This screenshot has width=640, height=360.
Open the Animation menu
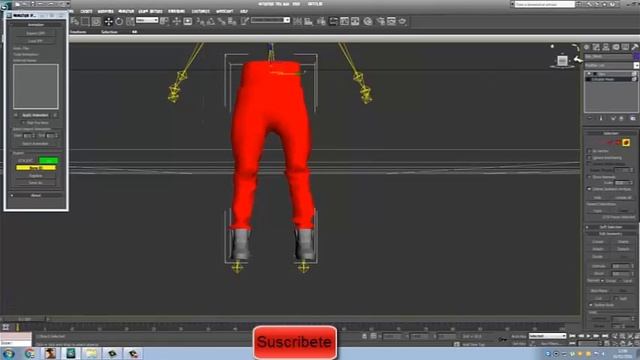[x=126, y=11]
